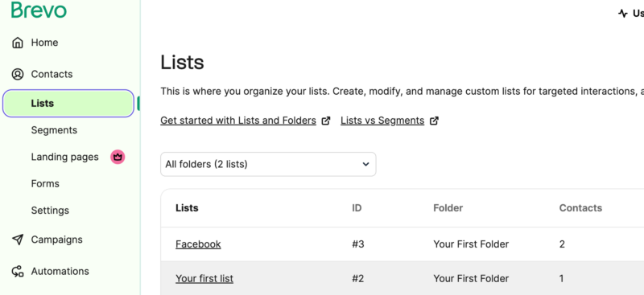Click the pink crown badge beside Landing pages

[x=118, y=157]
